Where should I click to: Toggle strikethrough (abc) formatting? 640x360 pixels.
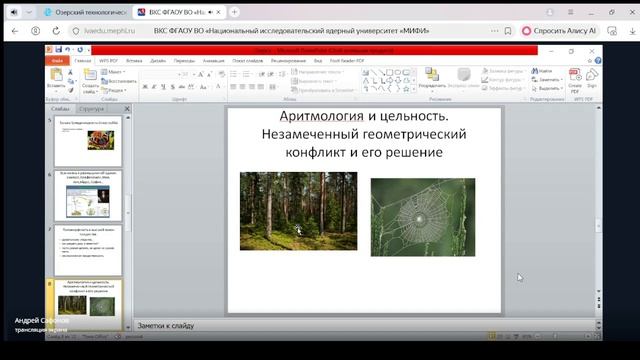click(182, 87)
